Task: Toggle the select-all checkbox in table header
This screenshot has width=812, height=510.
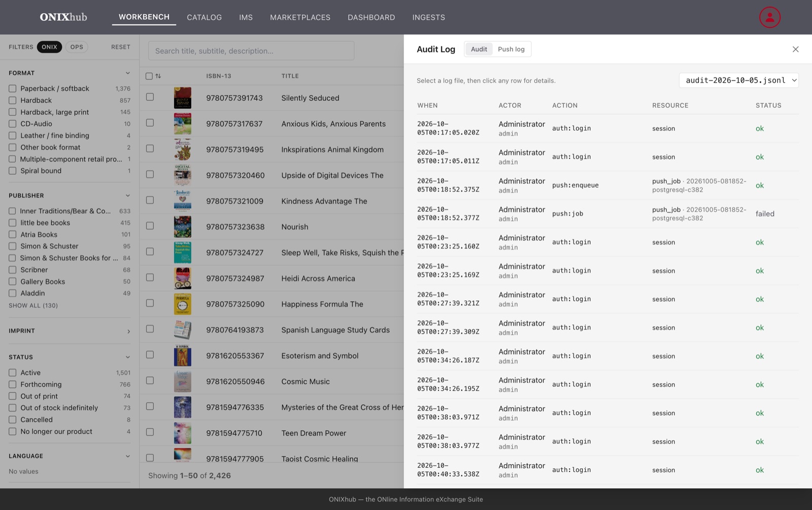Action: 149,76
